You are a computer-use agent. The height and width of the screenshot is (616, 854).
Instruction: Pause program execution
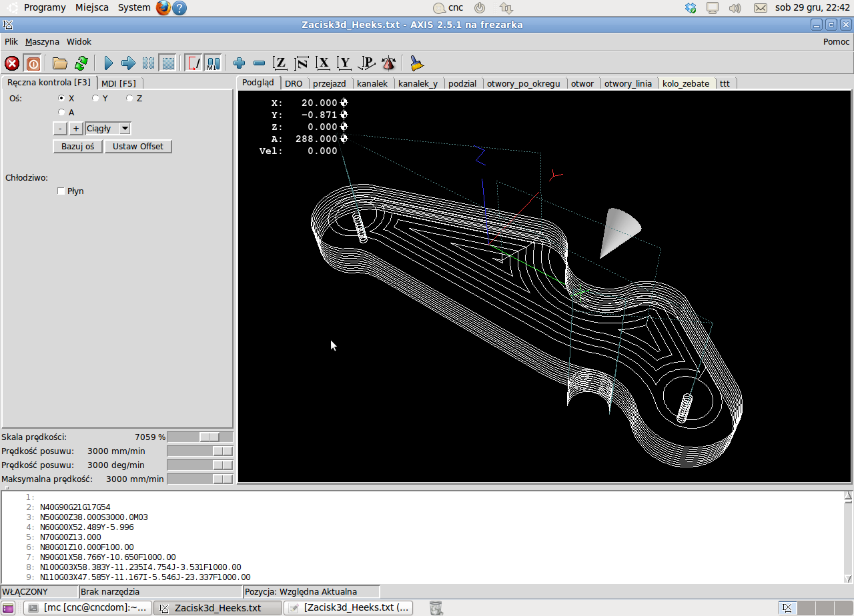[x=148, y=63]
